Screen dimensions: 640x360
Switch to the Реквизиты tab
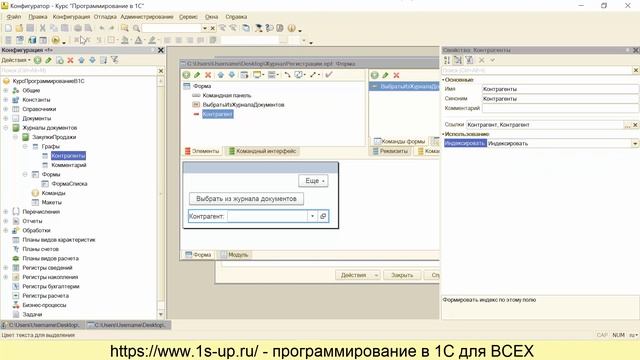390,151
